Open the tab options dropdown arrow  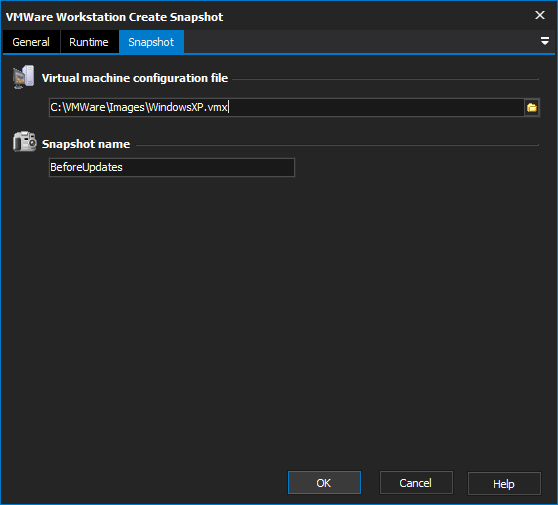(544, 41)
